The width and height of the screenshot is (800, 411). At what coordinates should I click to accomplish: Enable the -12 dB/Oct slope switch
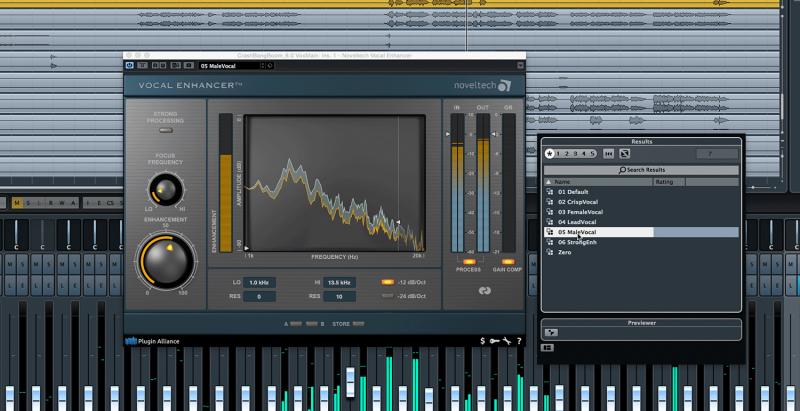[388, 282]
